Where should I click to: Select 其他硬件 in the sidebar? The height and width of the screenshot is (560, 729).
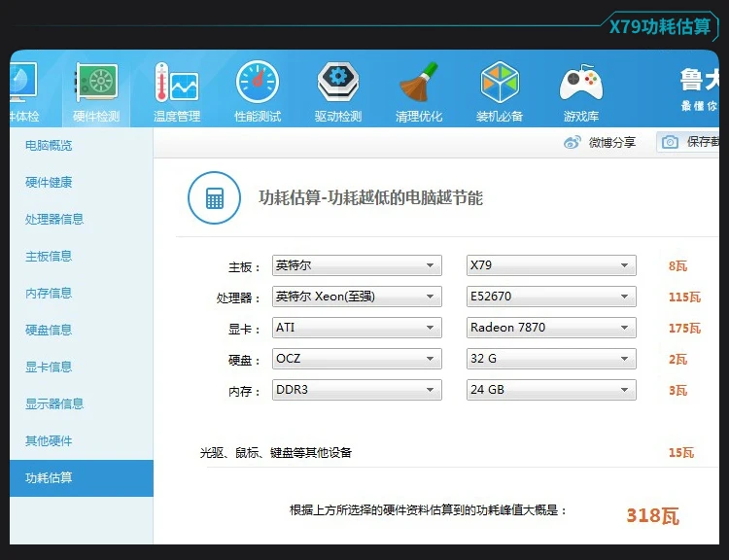coord(49,441)
